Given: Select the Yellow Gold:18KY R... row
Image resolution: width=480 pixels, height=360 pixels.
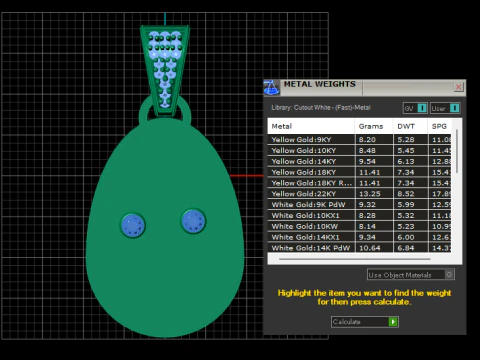Looking at the screenshot, I should [359, 183].
